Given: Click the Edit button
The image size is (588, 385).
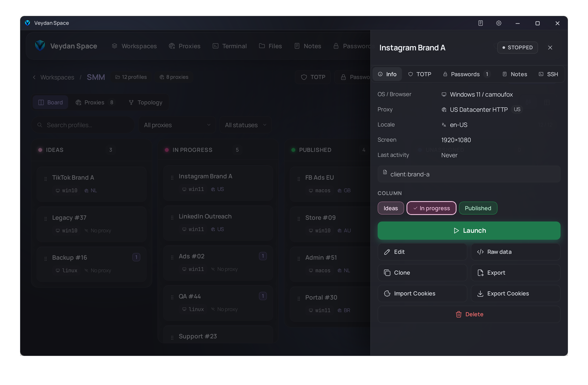Looking at the screenshot, I should click(x=422, y=252).
